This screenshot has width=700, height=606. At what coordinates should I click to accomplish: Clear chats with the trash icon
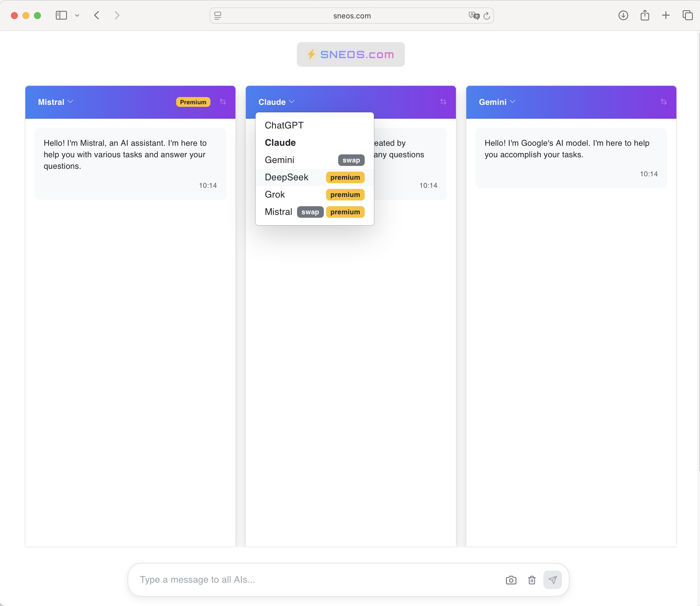(532, 580)
